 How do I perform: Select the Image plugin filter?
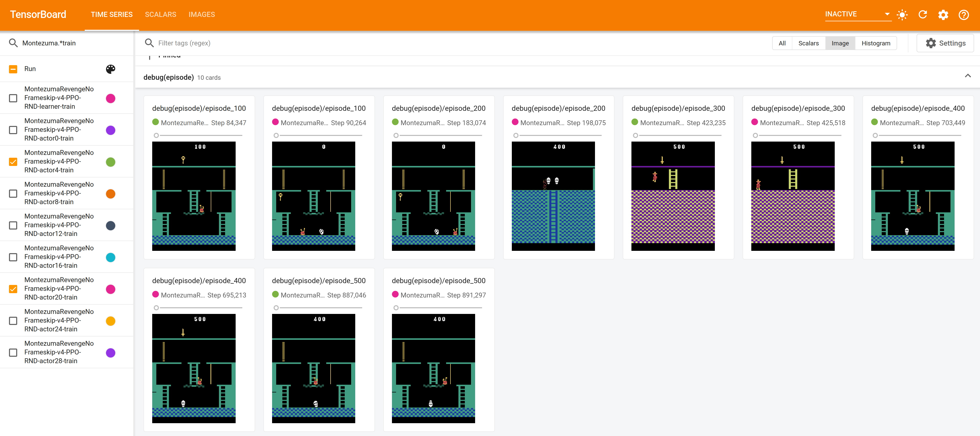pyautogui.click(x=840, y=43)
